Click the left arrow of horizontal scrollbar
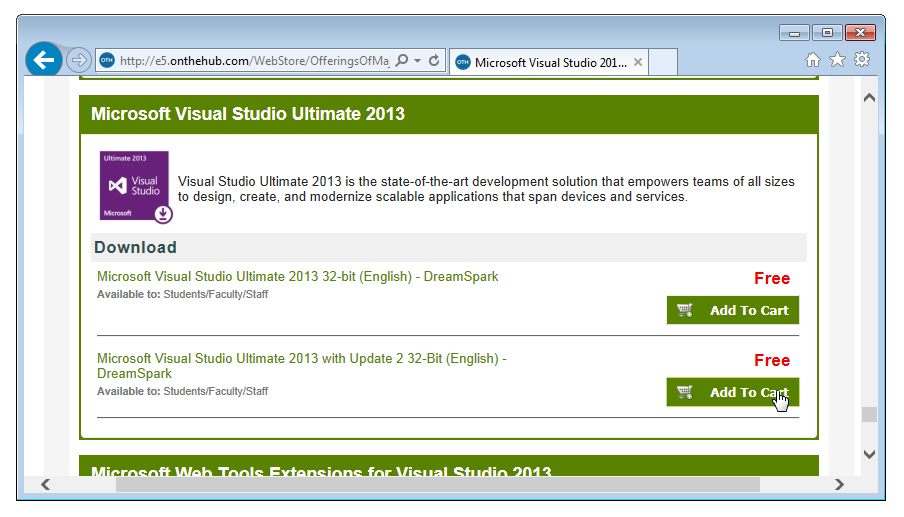The height and width of the screenshot is (517, 904). [46, 484]
